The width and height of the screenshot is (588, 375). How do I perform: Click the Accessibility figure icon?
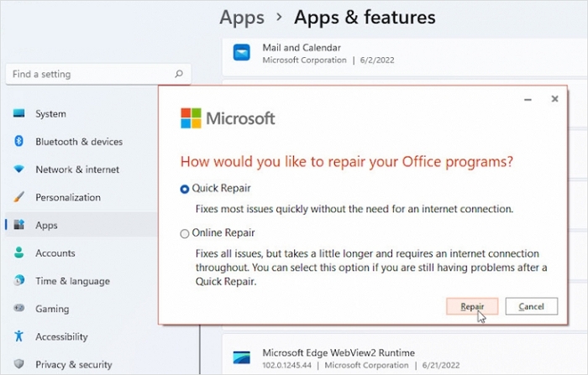point(18,336)
